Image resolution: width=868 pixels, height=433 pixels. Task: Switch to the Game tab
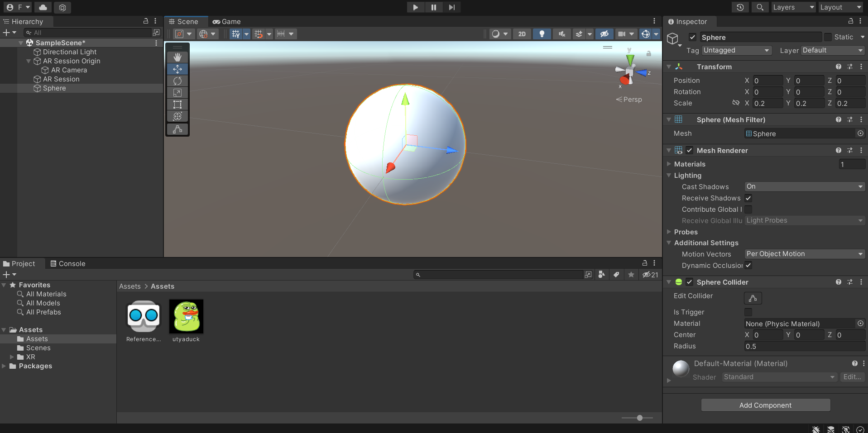tap(226, 22)
